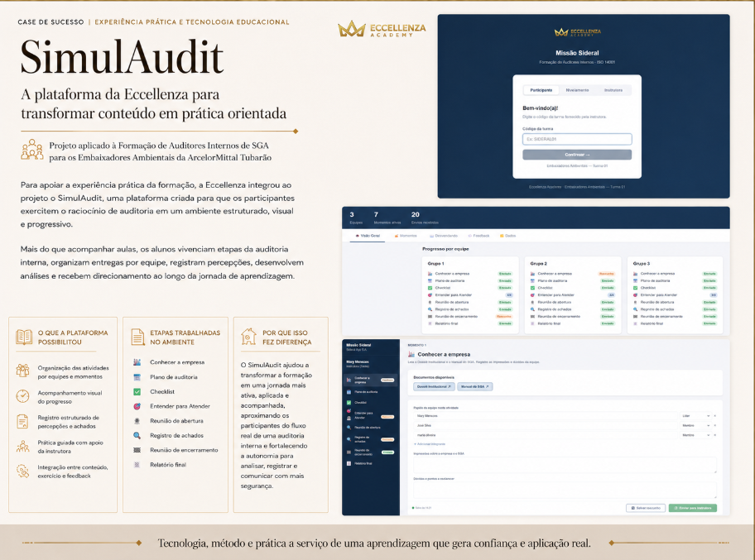
Task: Click the calendar icon next to 'Plano de auditoria' in Etapas list
Action: [137, 376]
